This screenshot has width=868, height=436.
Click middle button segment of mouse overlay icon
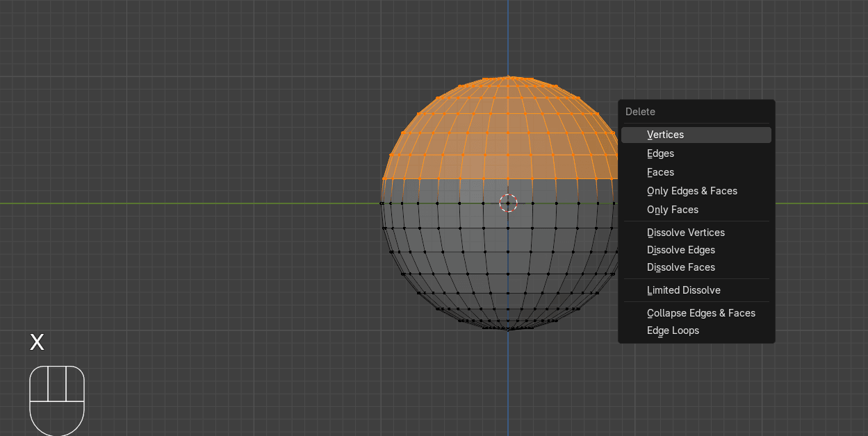[x=57, y=384]
